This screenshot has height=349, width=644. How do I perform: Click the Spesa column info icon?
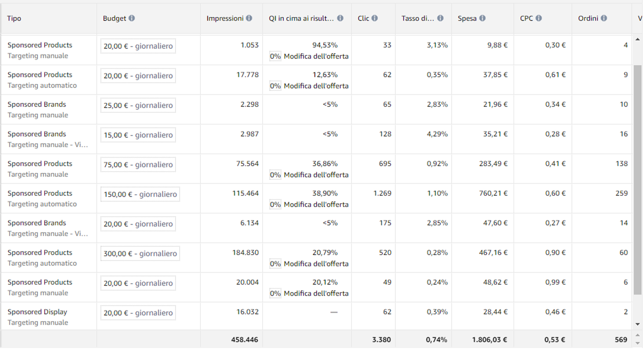(482, 18)
